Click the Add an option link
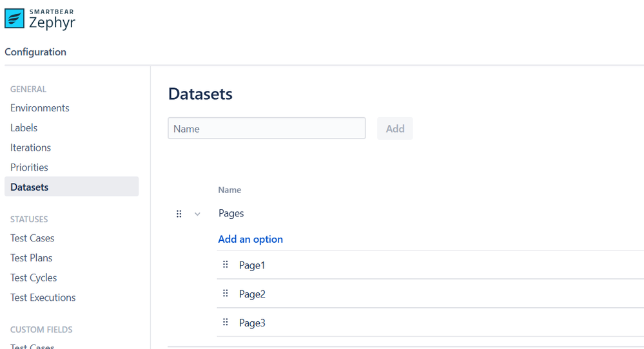Viewport: 644px width, 349px height. [x=250, y=239]
